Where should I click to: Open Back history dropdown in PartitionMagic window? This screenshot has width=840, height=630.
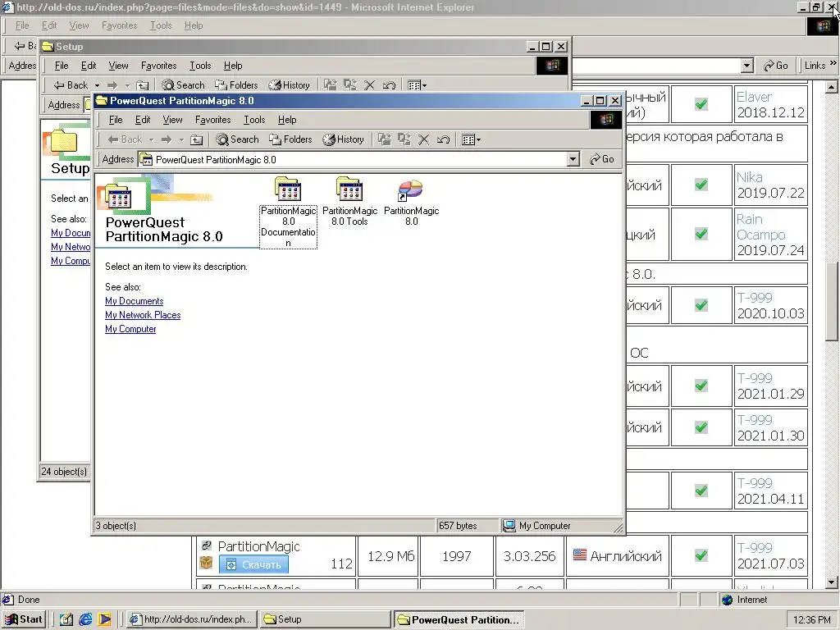click(151, 139)
